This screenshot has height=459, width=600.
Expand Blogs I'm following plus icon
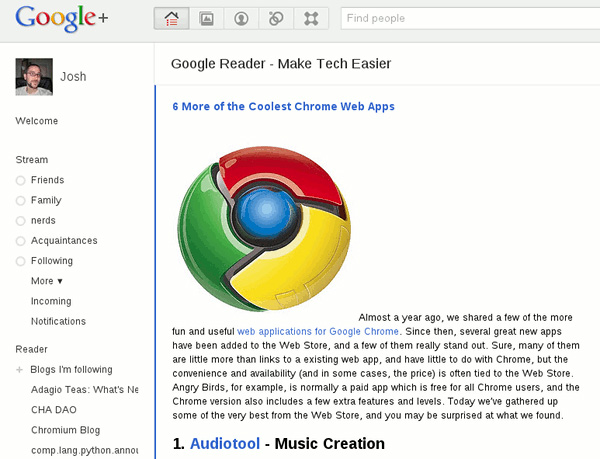(x=20, y=369)
